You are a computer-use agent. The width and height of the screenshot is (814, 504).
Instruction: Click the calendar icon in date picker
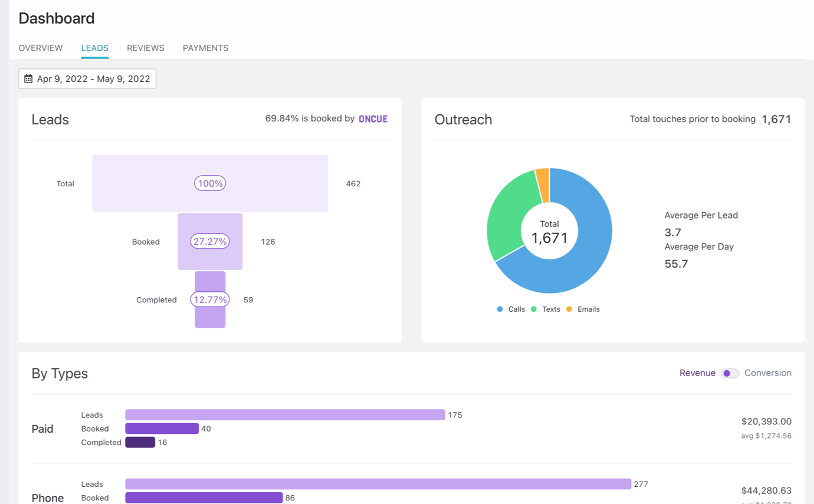click(x=27, y=78)
